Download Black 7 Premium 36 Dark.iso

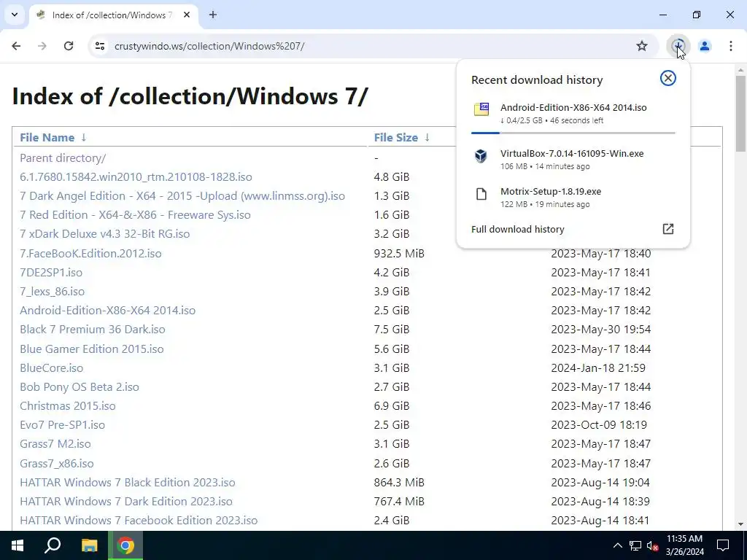(x=93, y=330)
